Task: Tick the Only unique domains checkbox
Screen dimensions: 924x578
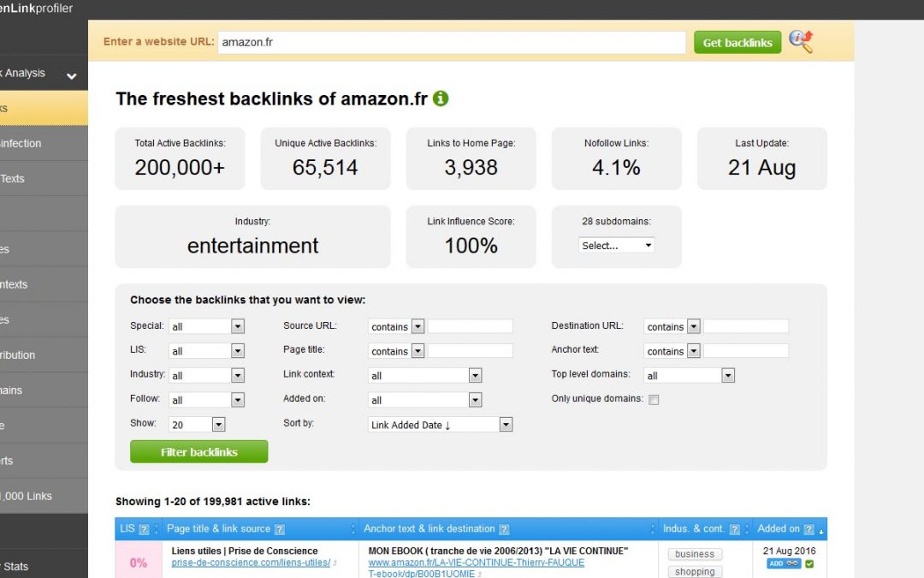Action: 654,400
